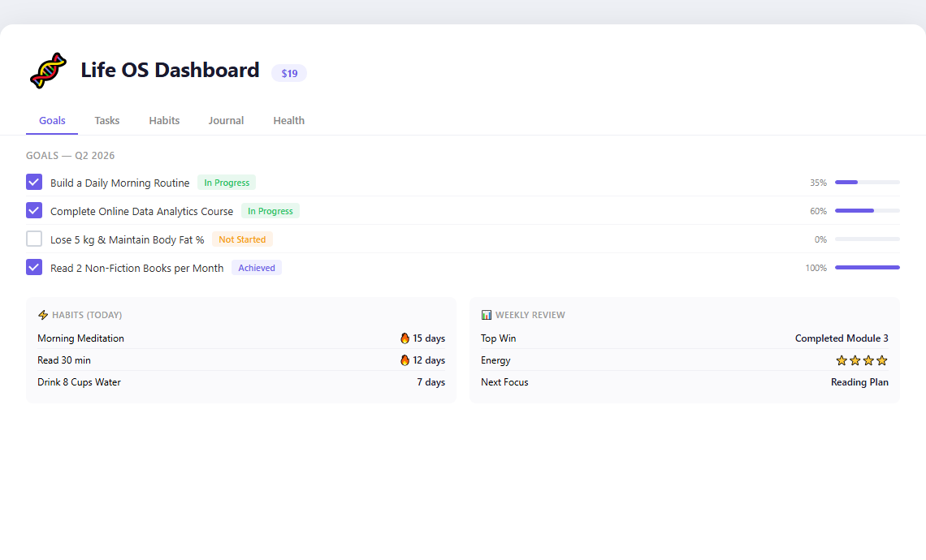Click Lose 5 kg & Maintain Body Fat % text
The height and width of the screenshot is (560, 926).
(x=127, y=239)
